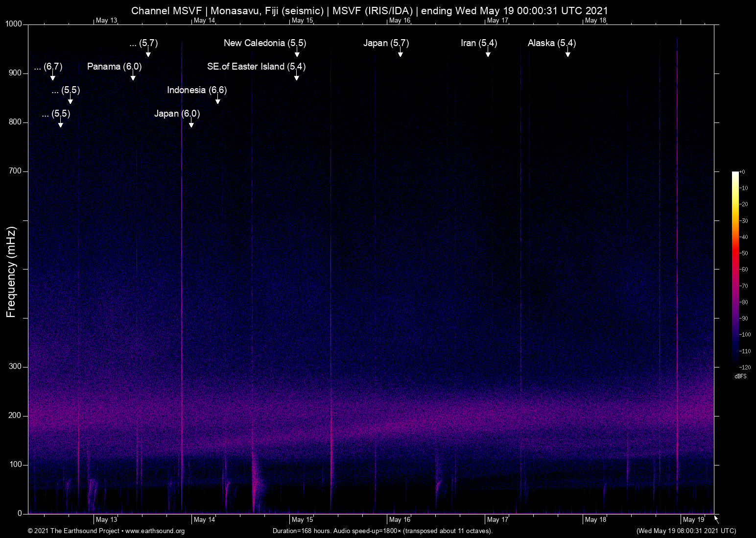This screenshot has height=538, width=756.
Task: Select the "... (5.7)" event label
Action: pos(143,43)
